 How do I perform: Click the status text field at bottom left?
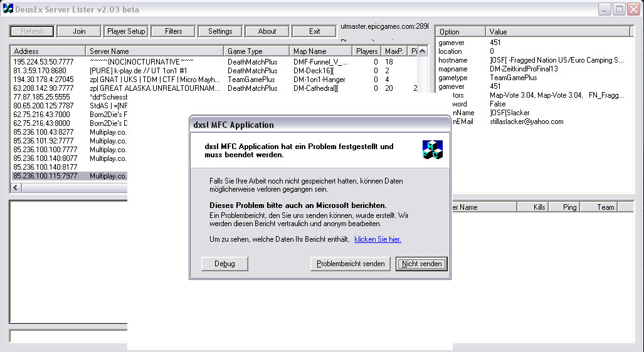click(x=68, y=336)
